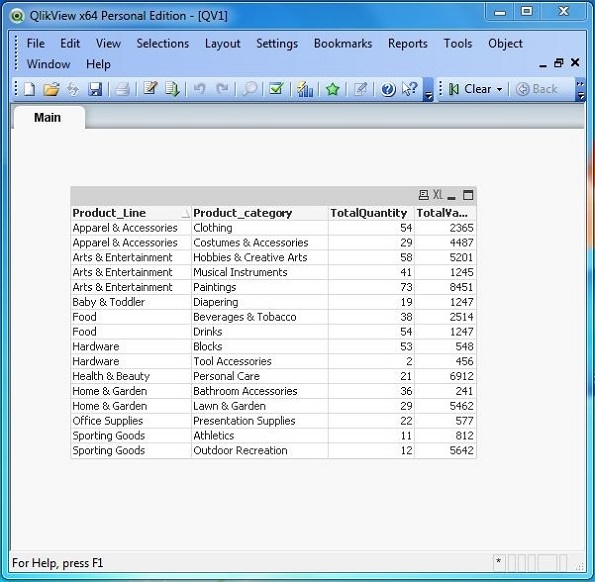Click the Open file folder icon
The height and width of the screenshot is (582, 595).
(x=51, y=90)
